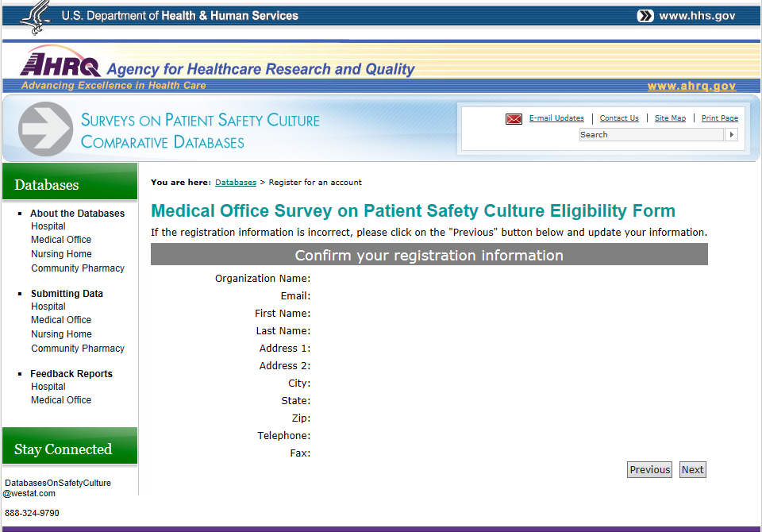Click the Databases sidebar header
This screenshot has height=532, width=762.
click(47, 185)
